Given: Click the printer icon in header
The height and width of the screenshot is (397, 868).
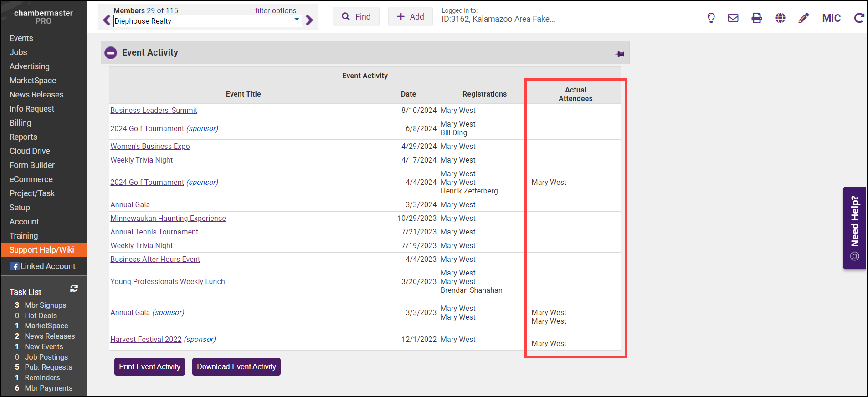Looking at the screenshot, I should coord(757,18).
